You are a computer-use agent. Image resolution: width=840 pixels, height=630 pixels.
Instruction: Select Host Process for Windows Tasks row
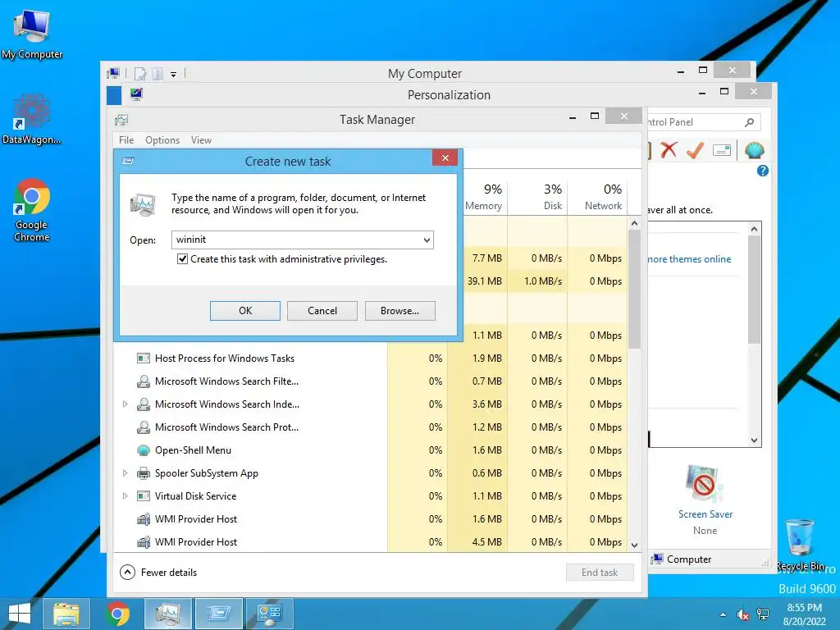371,358
